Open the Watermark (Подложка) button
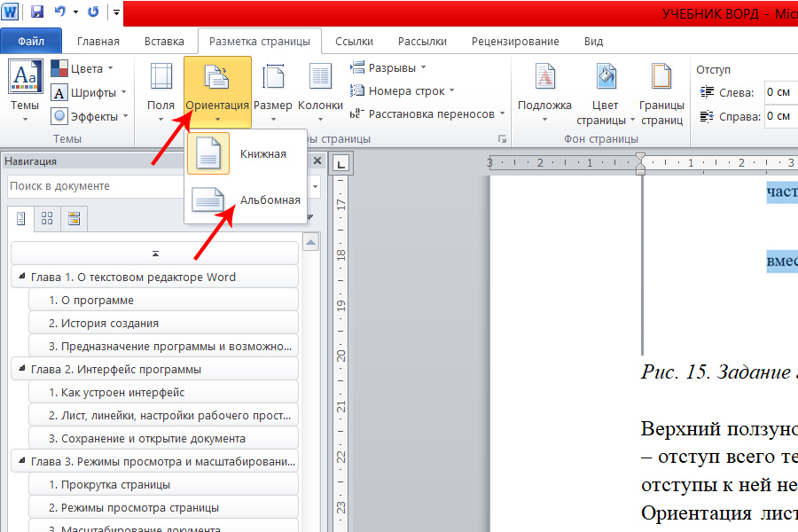Viewport: 798px width, 532px height. tap(544, 89)
